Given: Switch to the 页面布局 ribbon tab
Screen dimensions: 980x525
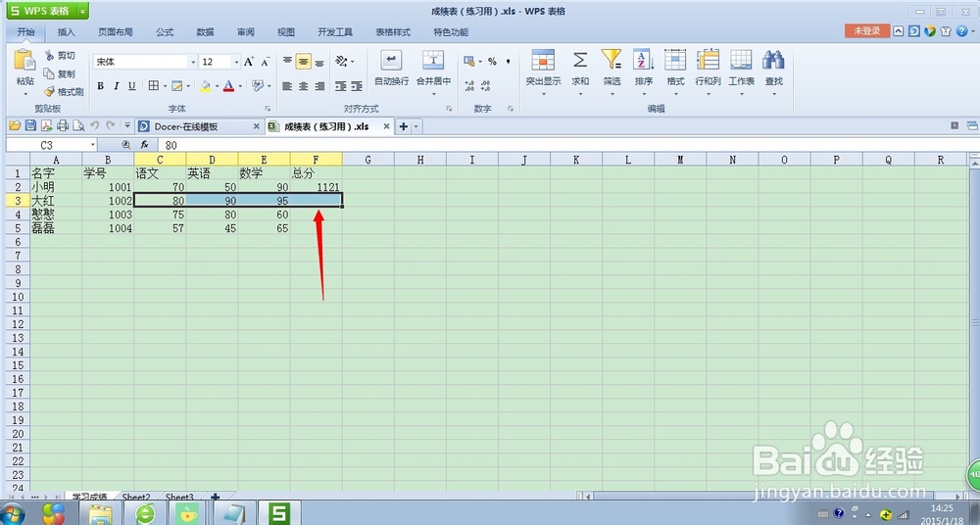Looking at the screenshot, I should (115, 32).
